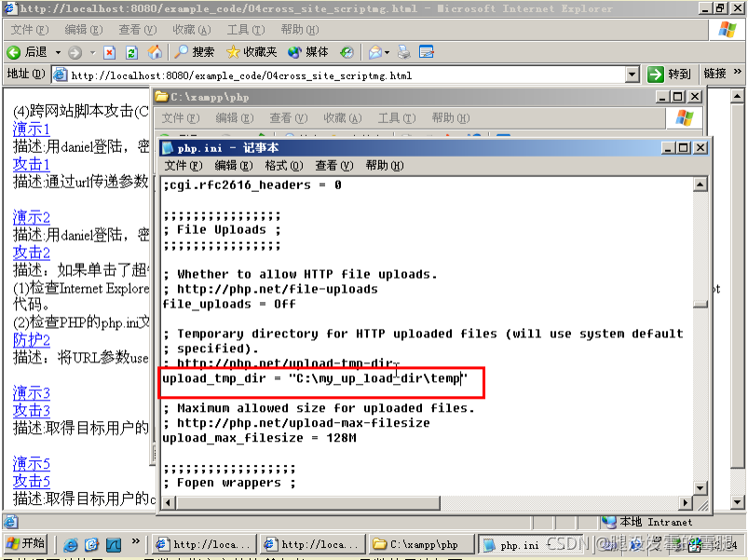Click the "upload_max_filesize = 128M" line
Screen dimensions: 748x560
(259, 438)
